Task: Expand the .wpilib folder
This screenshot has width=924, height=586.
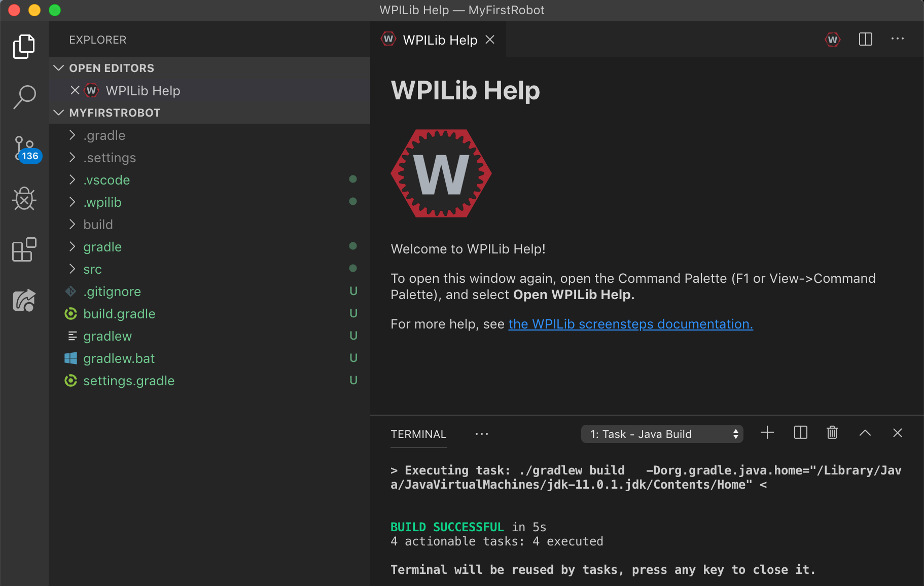Action: [x=209, y=202]
